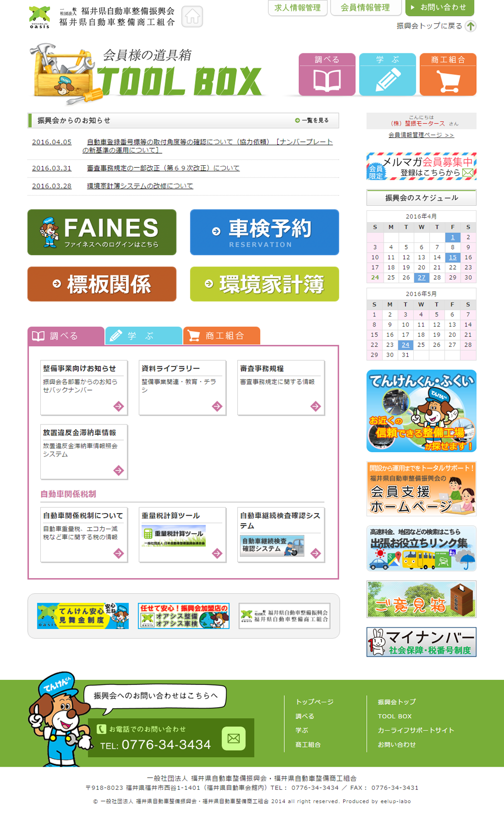Screen dimensions: 504x815
Task: View all notices via 一覧を見る
Action: [312, 120]
